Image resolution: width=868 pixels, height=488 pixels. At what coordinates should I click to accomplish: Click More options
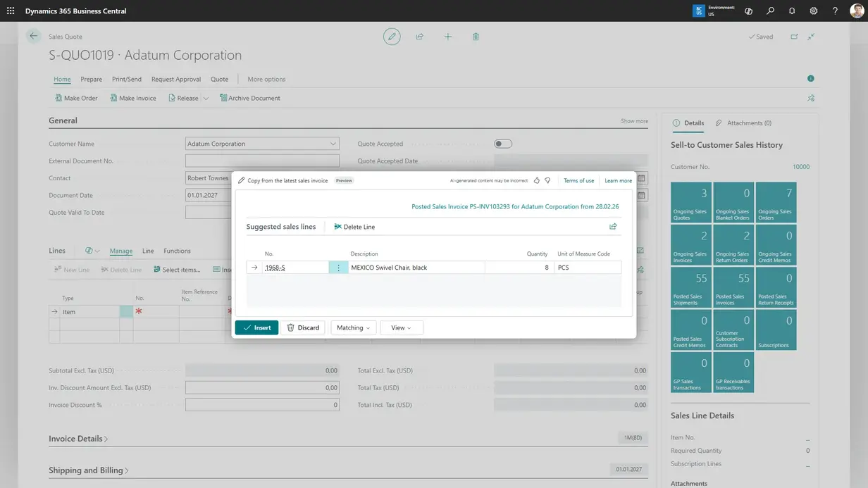[266, 79]
